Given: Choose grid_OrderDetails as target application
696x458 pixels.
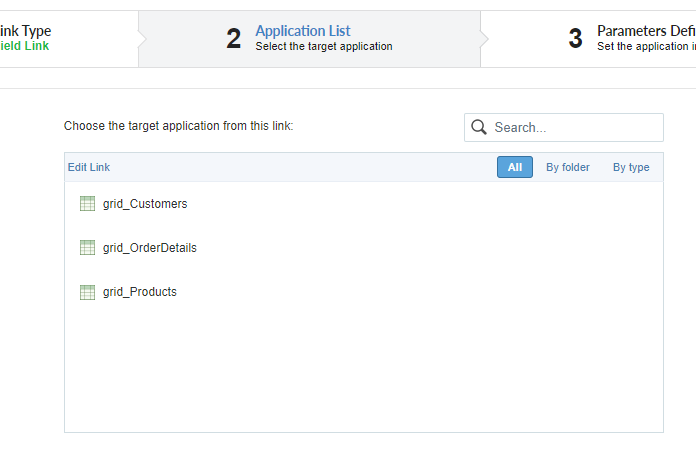Looking at the screenshot, I should click(150, 248).
